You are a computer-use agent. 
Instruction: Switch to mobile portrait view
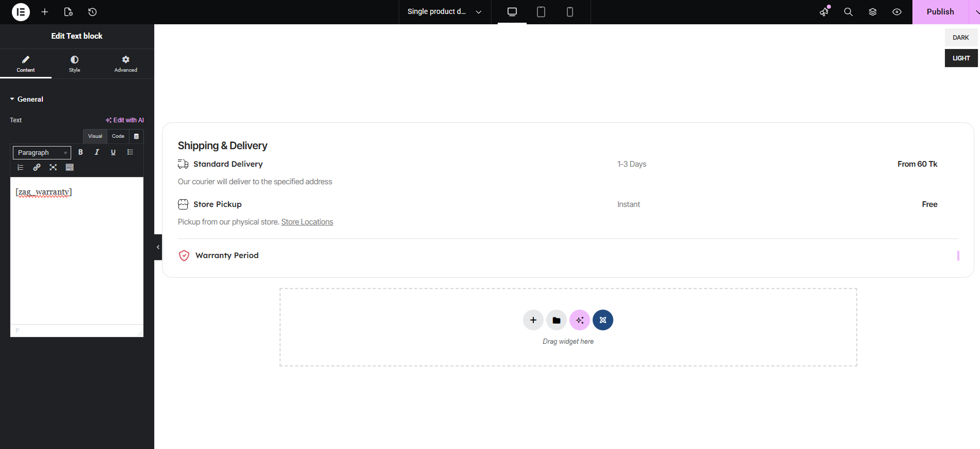pyautogui.click(x=570, y=12)
